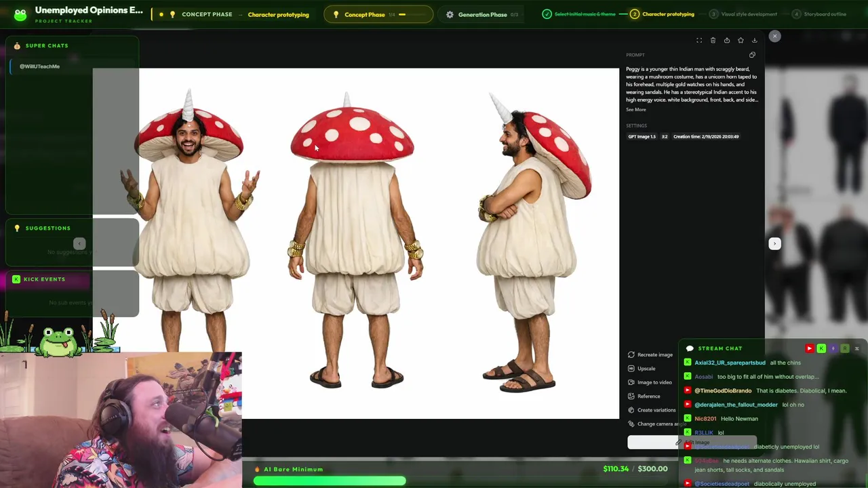Click the Super Chats panel icon
The width and height of the screenshot is (868, 488).
tap(17, 45)
